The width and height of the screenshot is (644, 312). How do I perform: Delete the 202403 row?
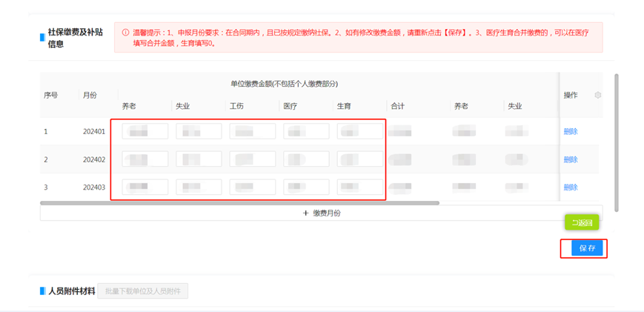tap(571, 187)
